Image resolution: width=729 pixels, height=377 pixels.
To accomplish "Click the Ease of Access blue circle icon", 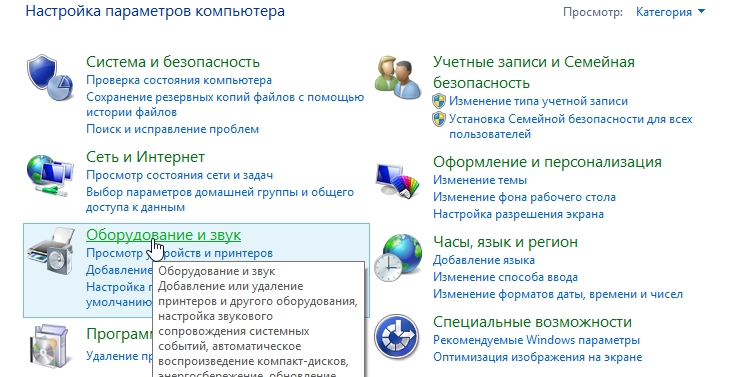I will pos(397,337).
